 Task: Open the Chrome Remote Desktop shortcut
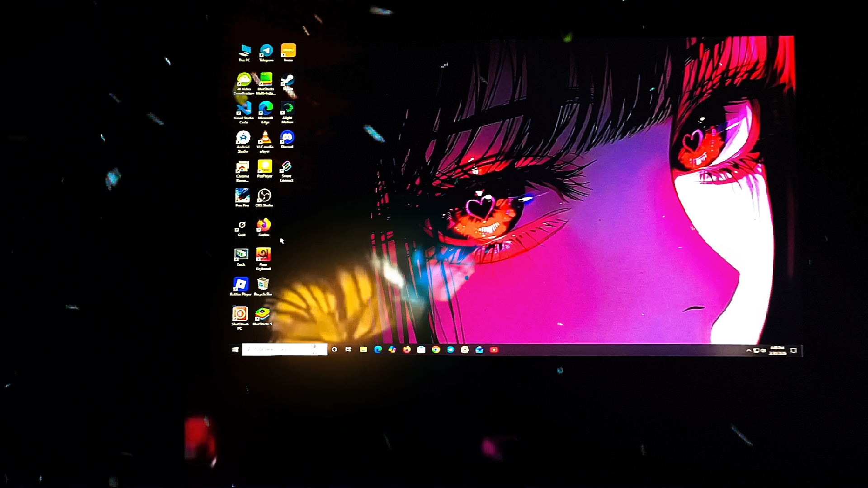(x=242, y=171)
